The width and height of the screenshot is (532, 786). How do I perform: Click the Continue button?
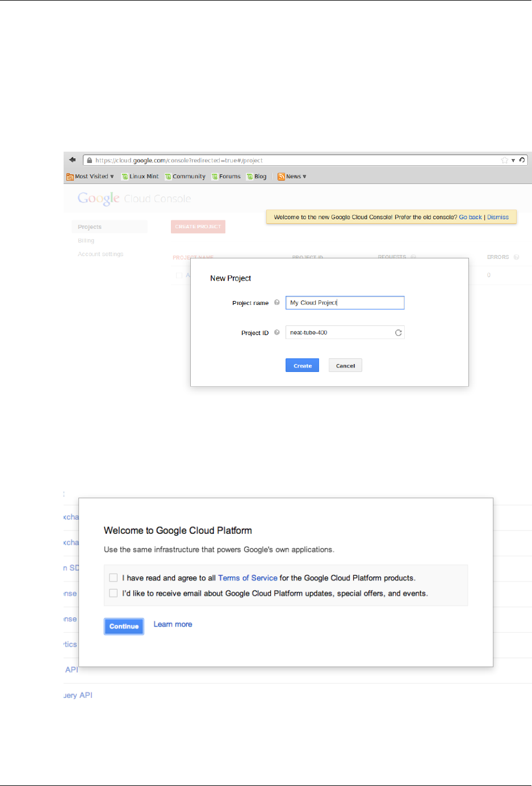point(124,626)
